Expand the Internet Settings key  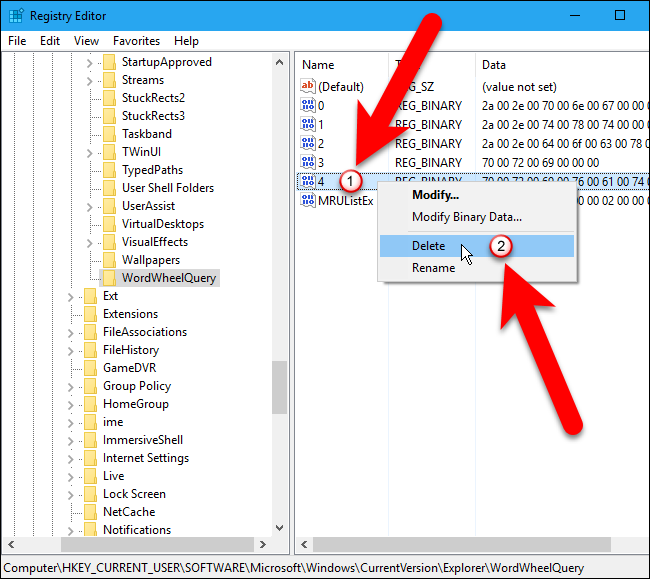click(70, 459)
